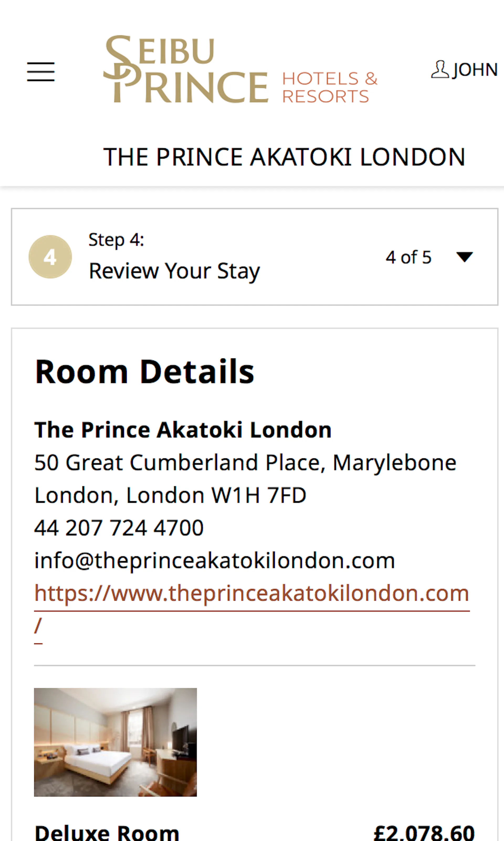Click the hotel phone number 44 207 724 4700
The height and width of the screenshot is (841, 504).
[x=119, y=528]
